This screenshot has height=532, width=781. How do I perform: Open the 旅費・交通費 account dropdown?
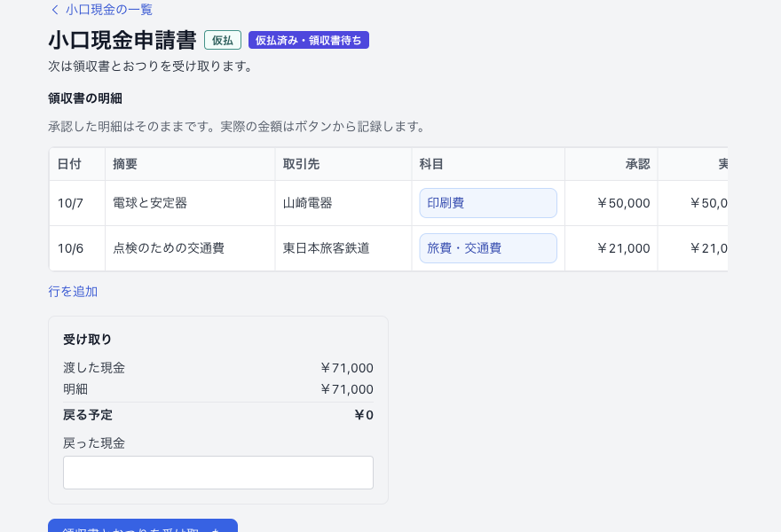click(x=488, y=248)
